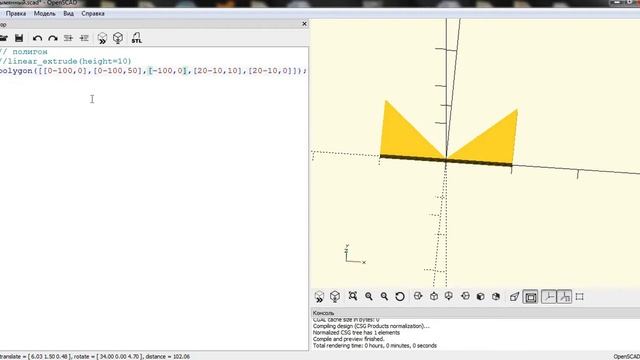Switch to the Top view cube icon

(434, 296)
